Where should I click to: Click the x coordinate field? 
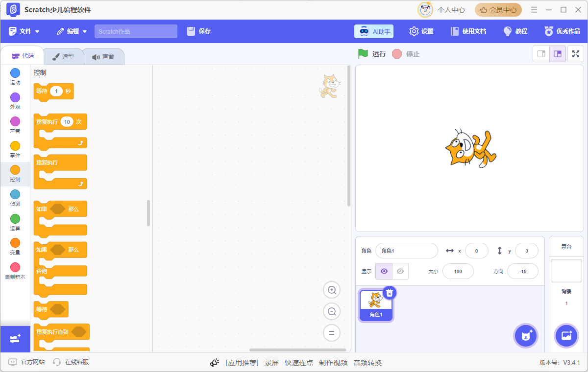(x=477, y=251)
